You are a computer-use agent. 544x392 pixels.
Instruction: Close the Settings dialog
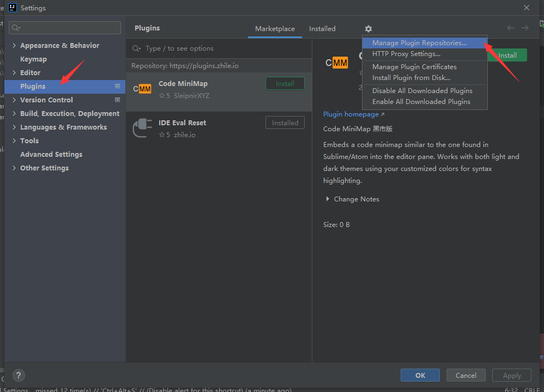pos(527,8)
